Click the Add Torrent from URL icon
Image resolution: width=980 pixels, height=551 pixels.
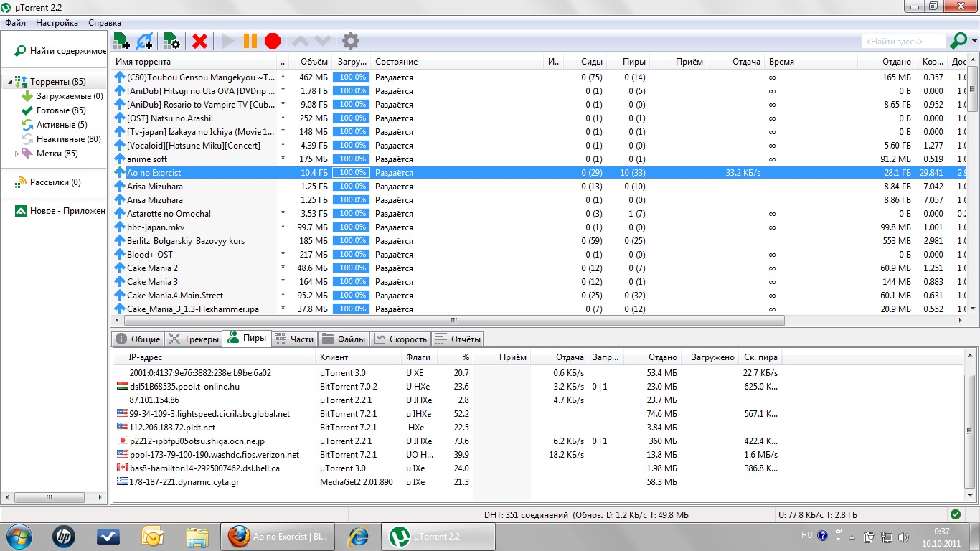coord(145,41)
